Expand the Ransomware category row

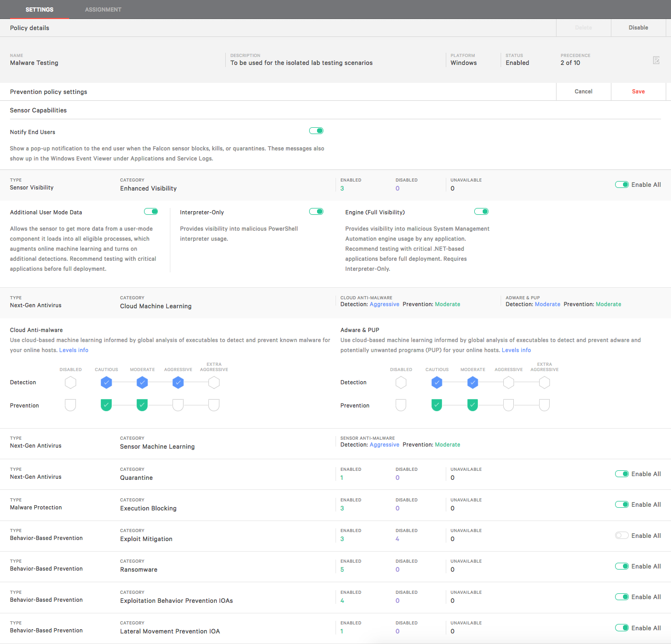click(x=335, y=567)
